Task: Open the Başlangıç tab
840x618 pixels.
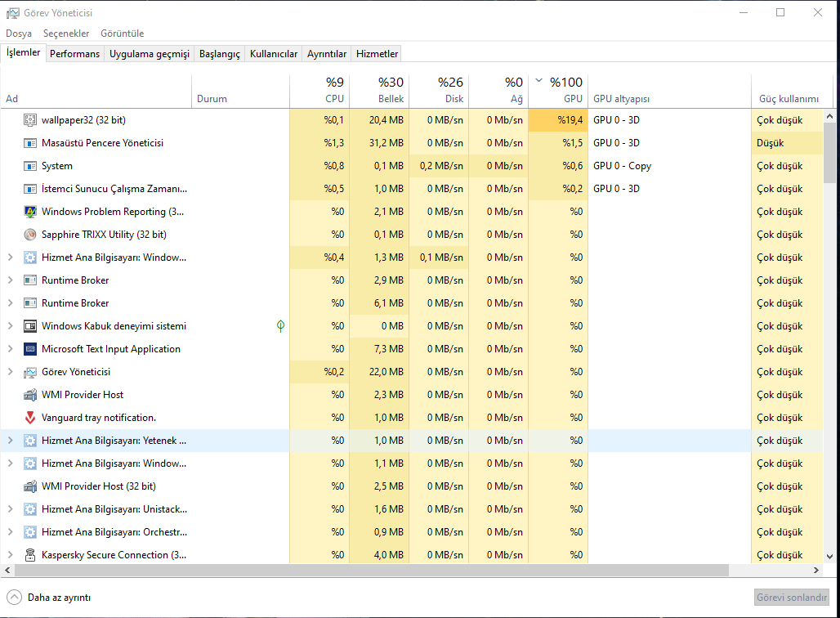Action: coord(220,54)
